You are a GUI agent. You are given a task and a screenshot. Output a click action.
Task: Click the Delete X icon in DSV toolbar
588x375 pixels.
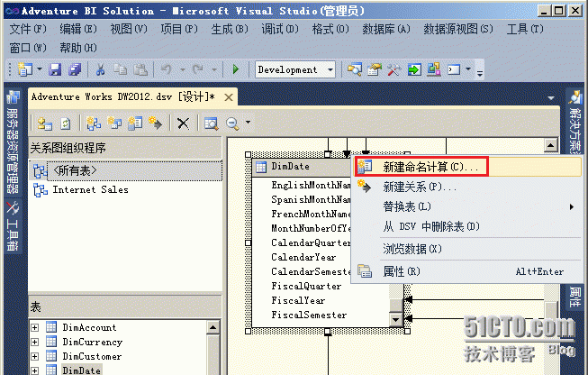point(183,123)
